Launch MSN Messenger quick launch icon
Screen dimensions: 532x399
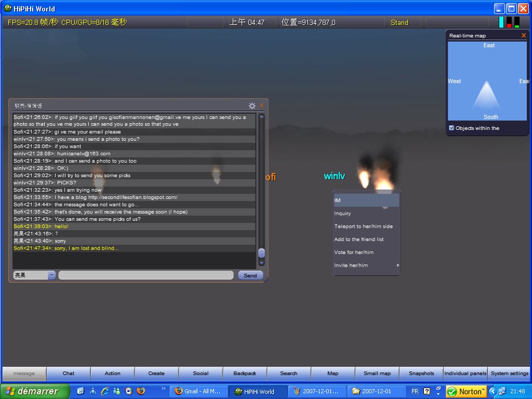coord(117,391)
